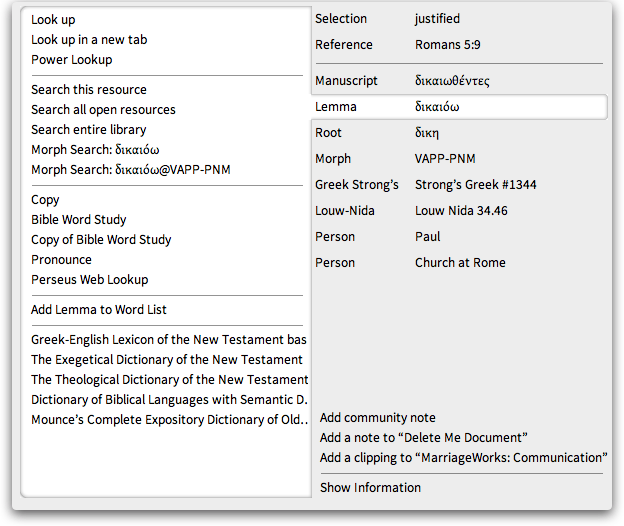Select "Look up in a new tab"
This screenshot has height=526, width=624.
(x=89, y=39)
